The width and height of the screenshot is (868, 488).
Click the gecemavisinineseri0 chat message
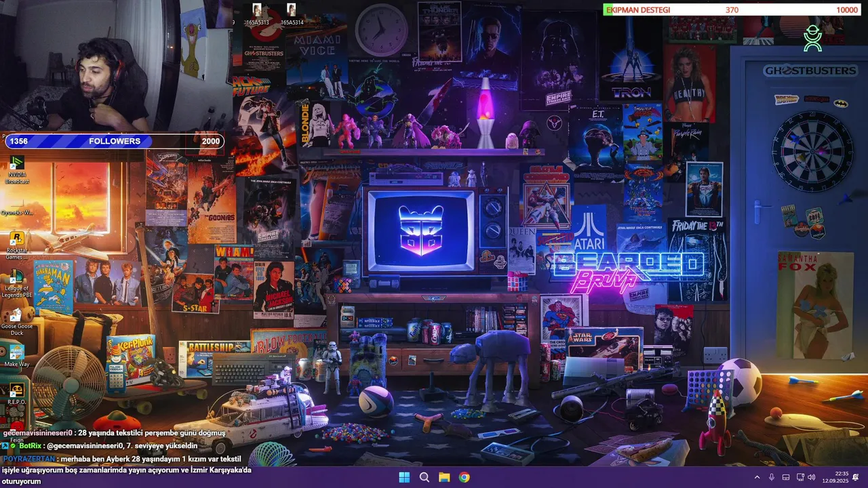tap(114, 432)
